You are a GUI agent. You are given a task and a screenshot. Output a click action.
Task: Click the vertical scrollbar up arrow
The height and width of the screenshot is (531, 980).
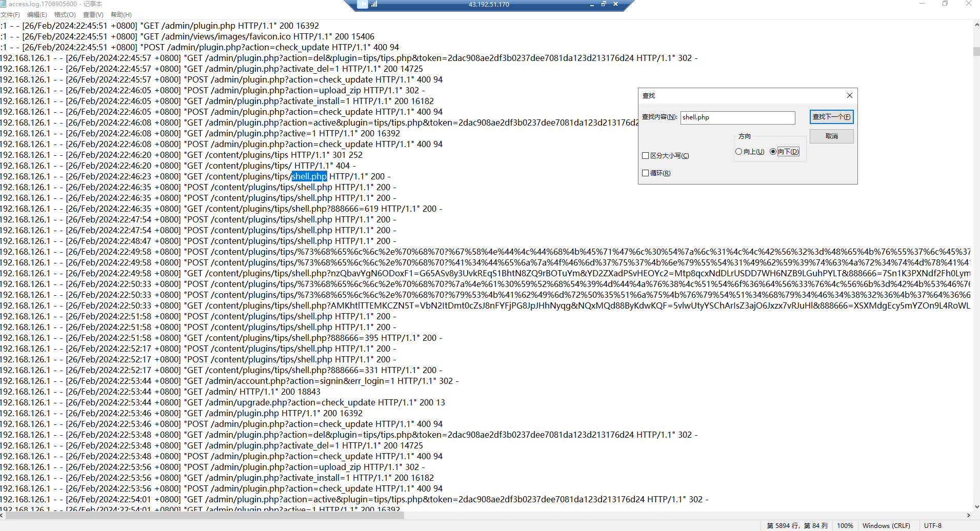(976, 25)
